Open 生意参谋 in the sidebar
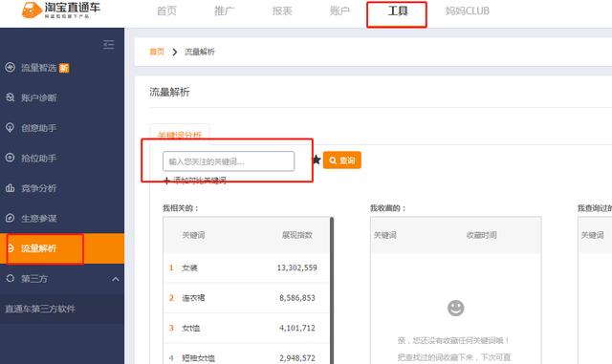This screenshot has height=364, width=612. click(x=38, y=219)
